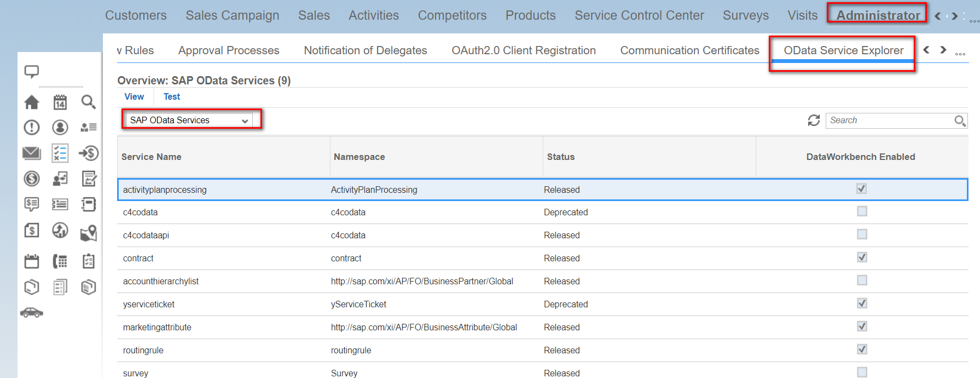
Task: Click the sidebar magnifier search icon
Action: pos(88,102)
